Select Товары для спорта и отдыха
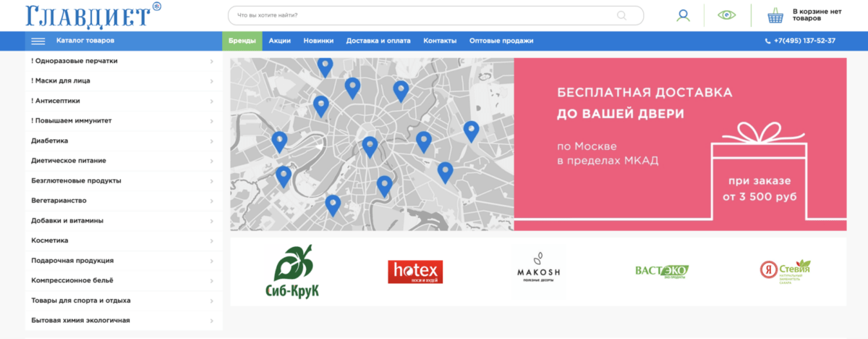 coord(123,300)
